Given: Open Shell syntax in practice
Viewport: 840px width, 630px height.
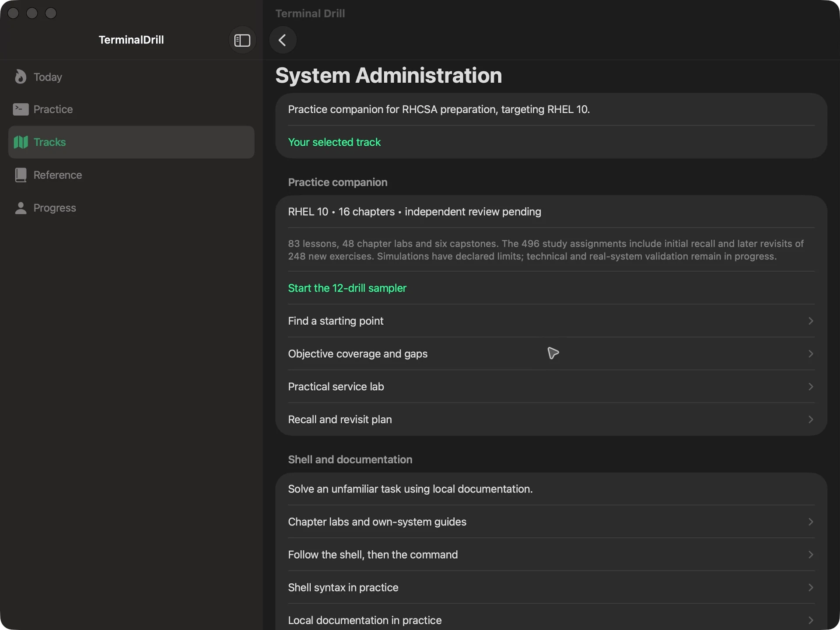Looking at the screenshot, I should (x=551, y=587).
